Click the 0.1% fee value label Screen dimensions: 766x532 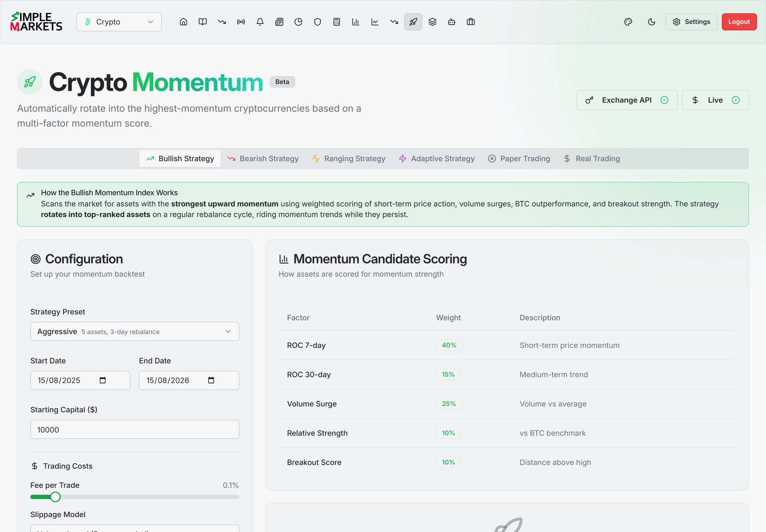(x=231, y=485)
